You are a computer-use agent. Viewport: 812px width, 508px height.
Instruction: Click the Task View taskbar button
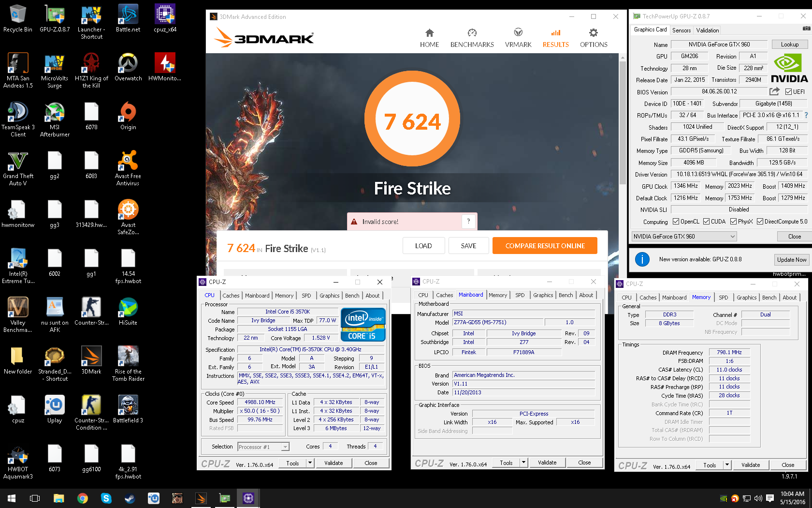pyautogui.click(x=35, y=498)
